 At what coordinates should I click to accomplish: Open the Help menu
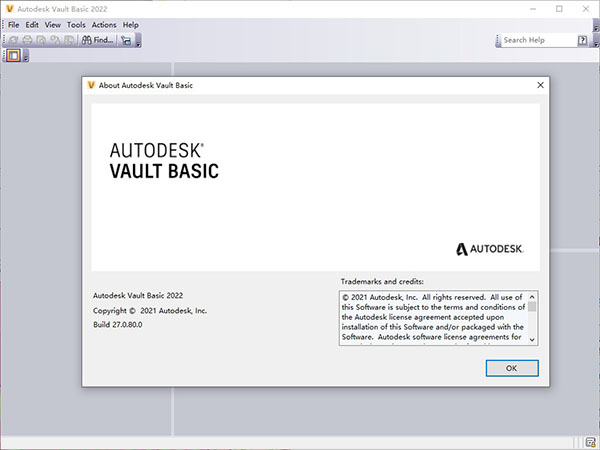[x=131, y=24]
